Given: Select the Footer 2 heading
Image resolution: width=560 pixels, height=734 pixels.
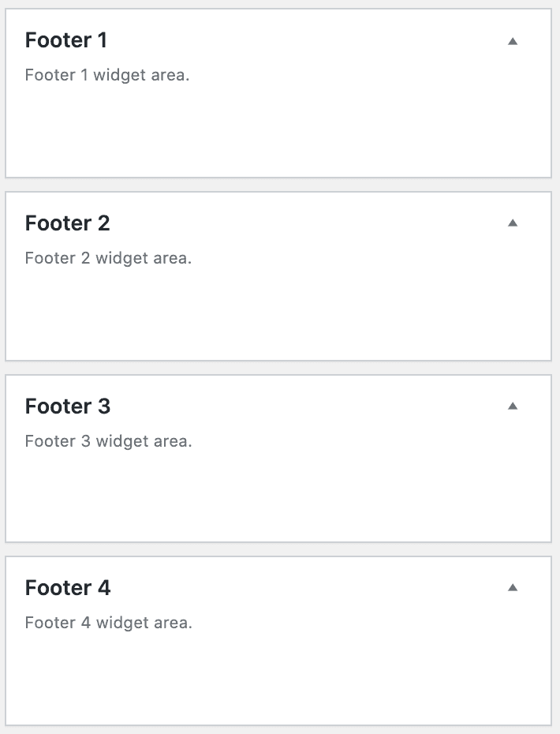Looking at the screenshot, I should (67, 223).
